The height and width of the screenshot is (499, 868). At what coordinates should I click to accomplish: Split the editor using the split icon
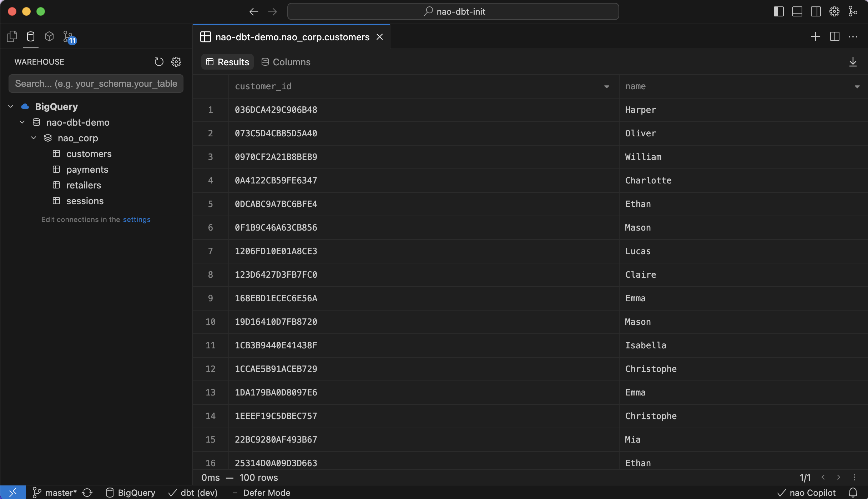click(x=835, y=37)
